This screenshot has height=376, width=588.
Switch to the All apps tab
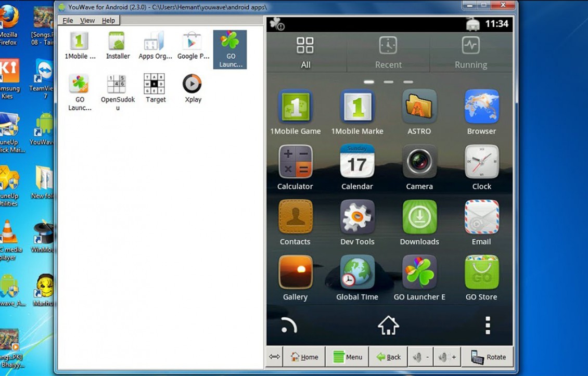coord(305,53)
